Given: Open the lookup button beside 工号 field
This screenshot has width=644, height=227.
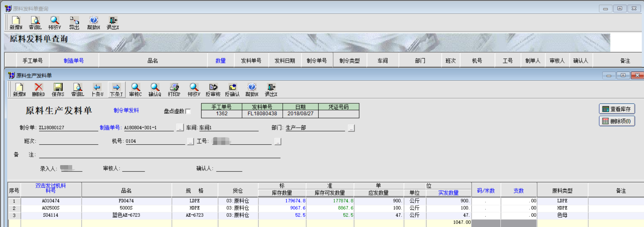Looking at the screenshot, I should pyautogui.click(x=278, y=142).
